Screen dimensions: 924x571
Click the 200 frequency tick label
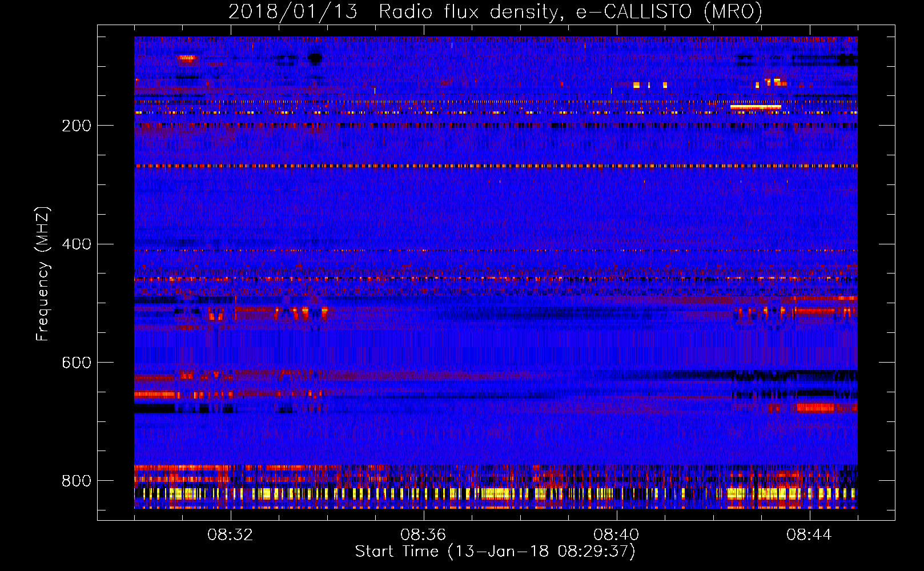pyautogui.click(x=77, y=126)
